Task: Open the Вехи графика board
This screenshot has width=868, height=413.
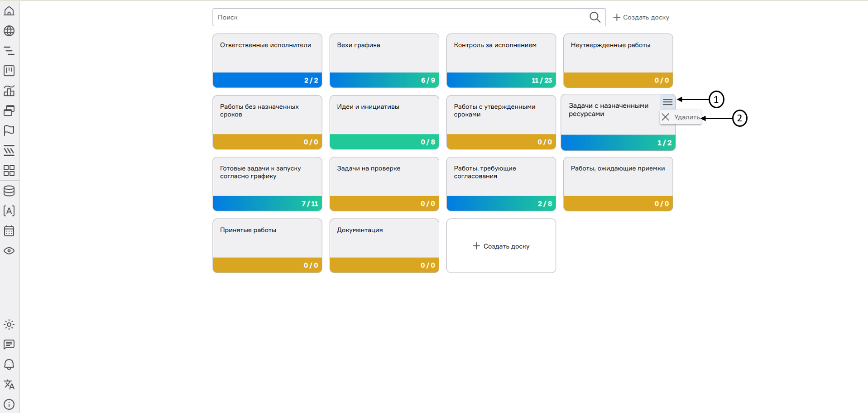Action: [x=384, y=53]
